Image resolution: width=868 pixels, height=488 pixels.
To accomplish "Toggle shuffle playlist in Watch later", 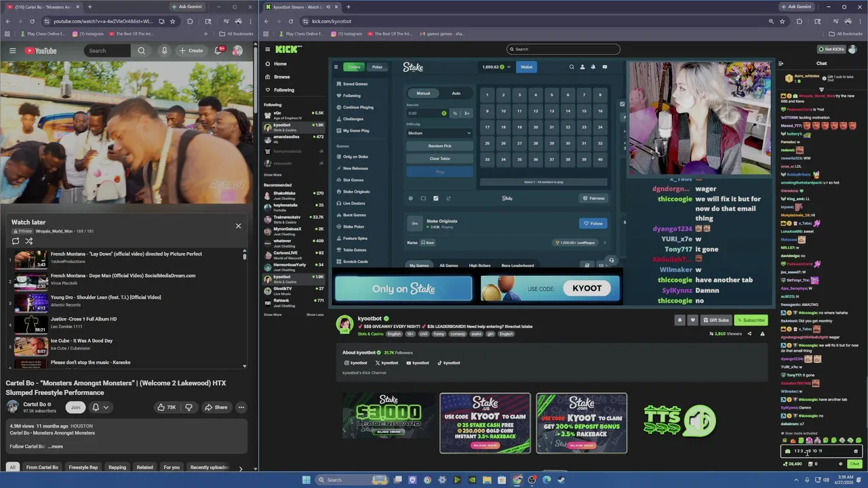I will (x=29, y=241).
